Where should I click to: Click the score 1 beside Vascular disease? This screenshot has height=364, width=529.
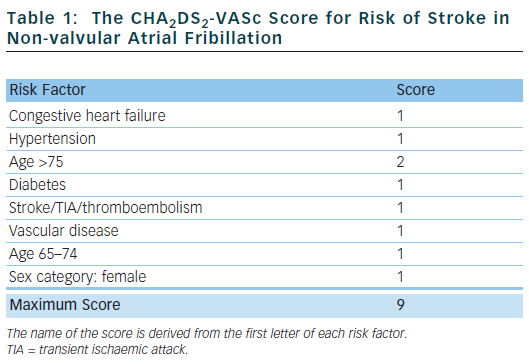coord(400,231)
